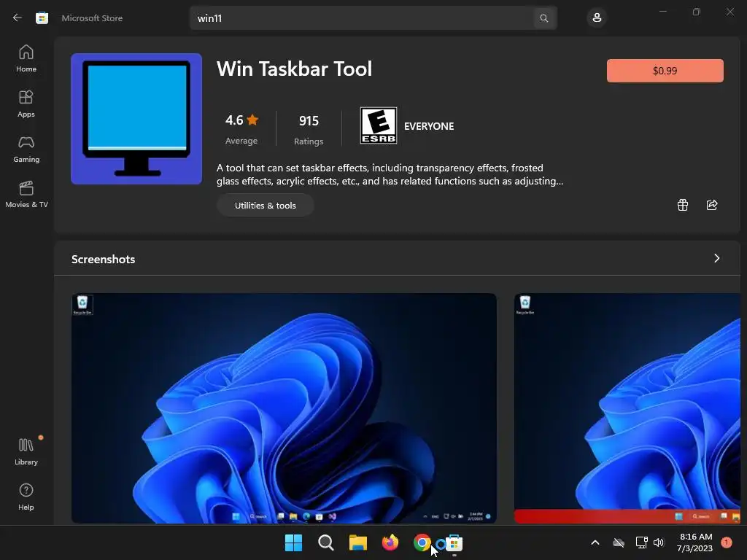Open the notification badge in the tray
This screenshot has height=560, width=747.
(x=727, y=542)
